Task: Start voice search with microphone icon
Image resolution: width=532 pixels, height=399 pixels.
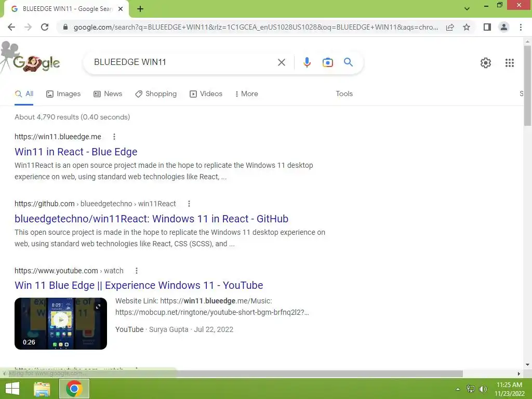Action: click(307, 62)
